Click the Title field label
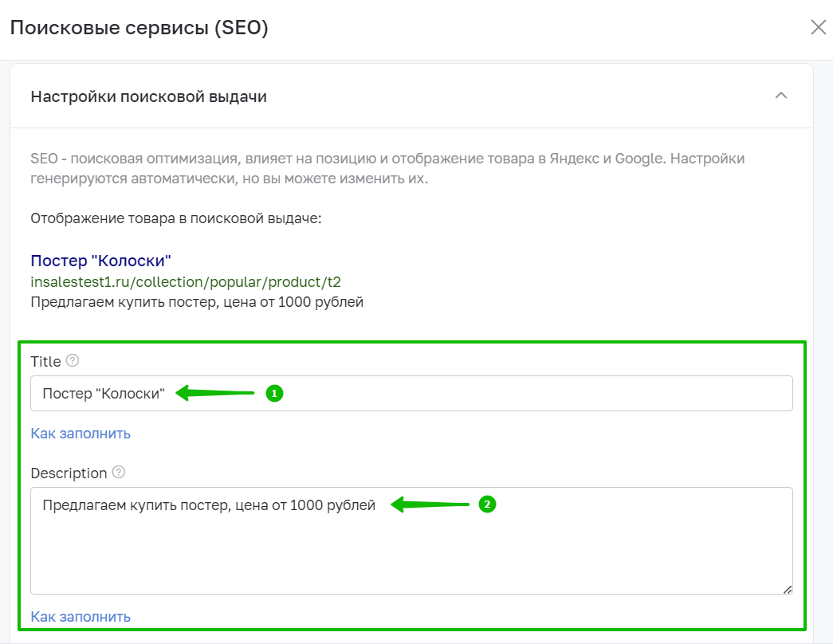833x644 pixels. pos(45,361)
